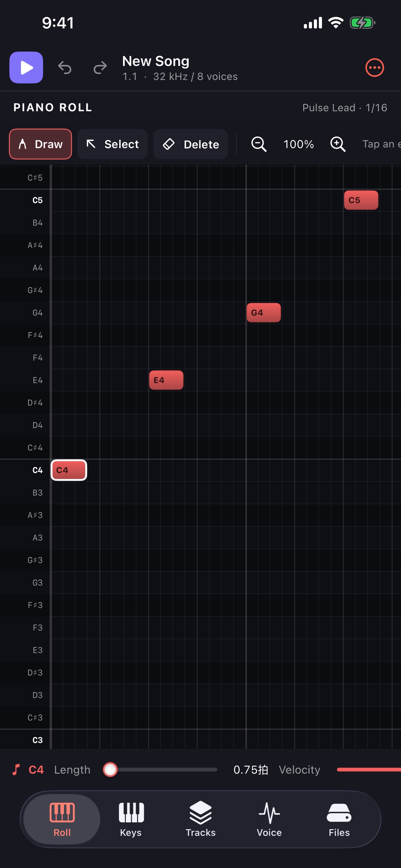Tap the D3 key row label

click(x=37, y=695)
